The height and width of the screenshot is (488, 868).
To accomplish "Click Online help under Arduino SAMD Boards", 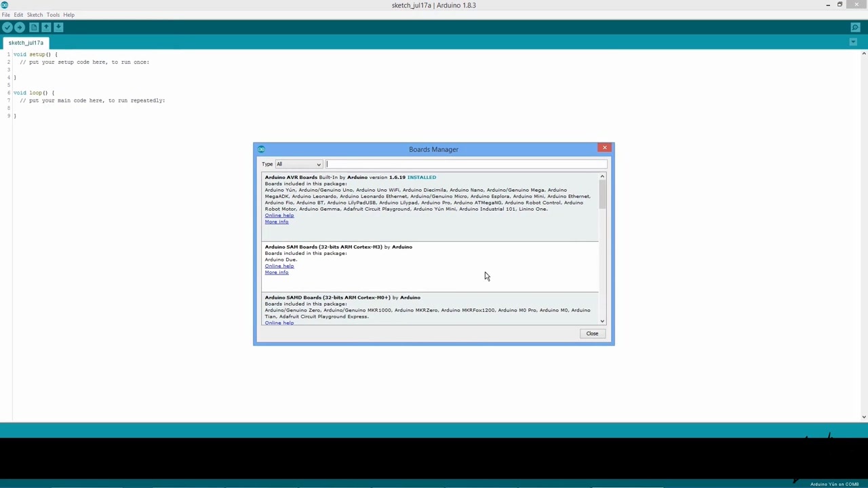I will 279,323.
